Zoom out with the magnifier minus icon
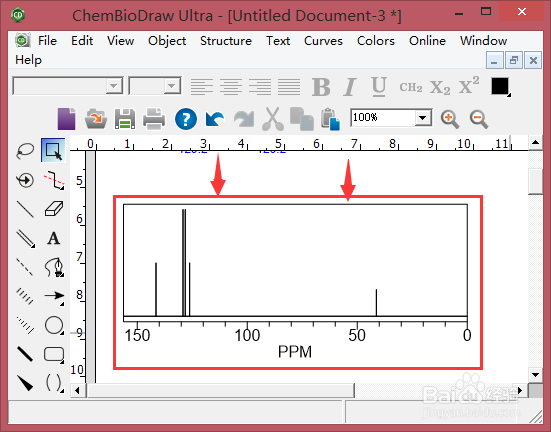The width and height of the screenshot is (551, 432). (479, 119)
